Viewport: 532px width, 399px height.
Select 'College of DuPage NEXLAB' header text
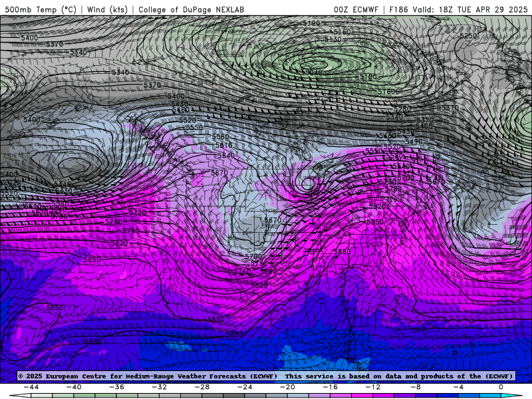(191, 9)
